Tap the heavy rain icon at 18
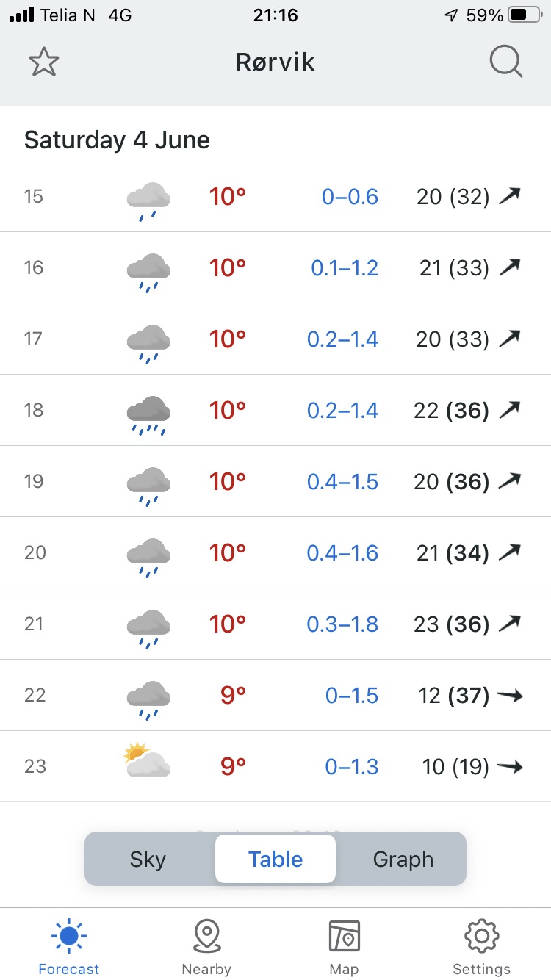Screen dimensions: 551x980 148,415
